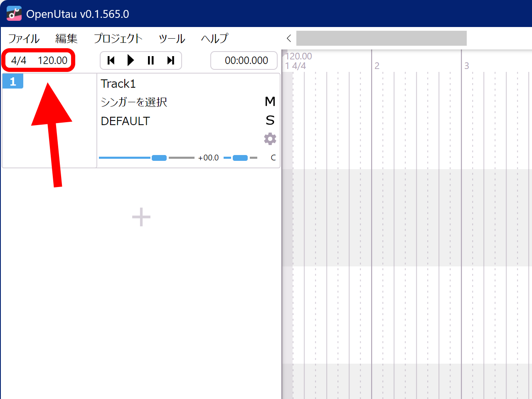Adjust the Track1 volume slider handle
Image resolution: width=532 pixels, height=399 pixels.
point(159,158)
